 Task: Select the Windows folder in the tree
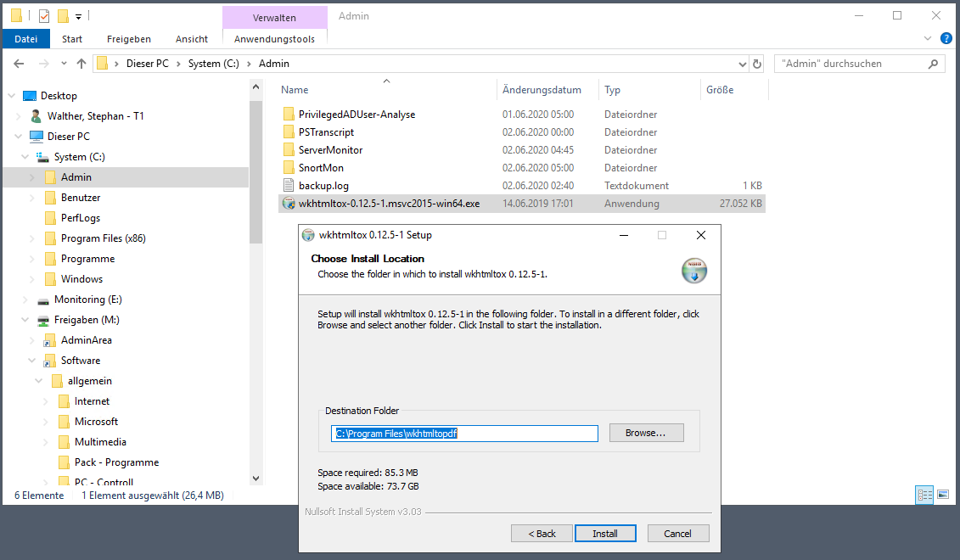(81, 279)
